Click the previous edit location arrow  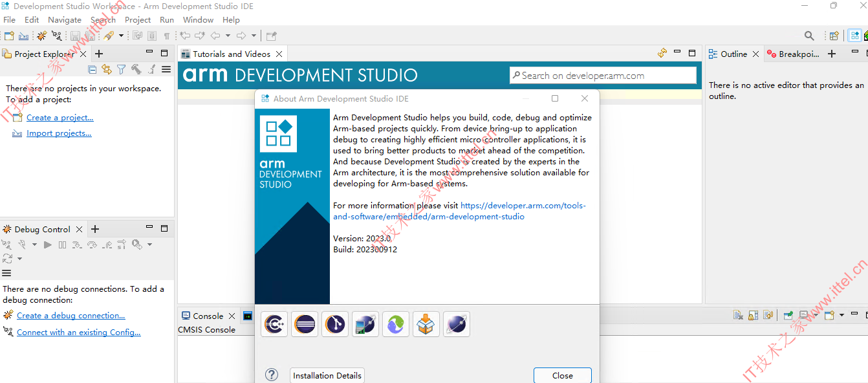[x=185, y=36]
